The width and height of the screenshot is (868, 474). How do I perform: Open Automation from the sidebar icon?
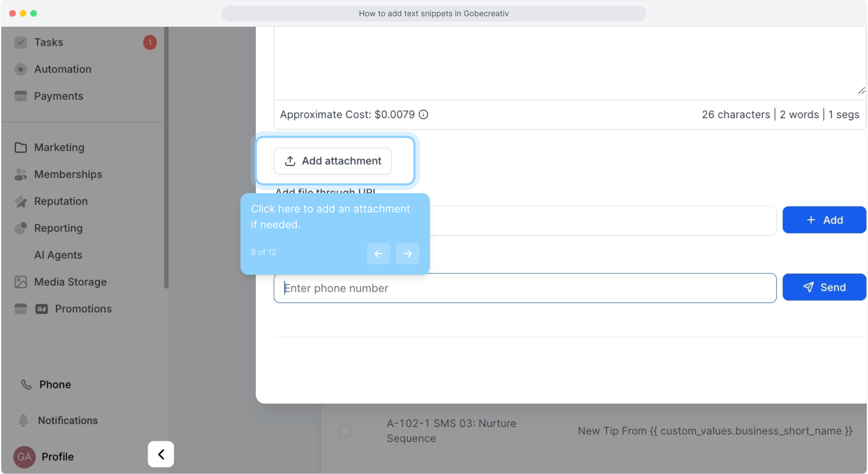(x=21, y=69)
